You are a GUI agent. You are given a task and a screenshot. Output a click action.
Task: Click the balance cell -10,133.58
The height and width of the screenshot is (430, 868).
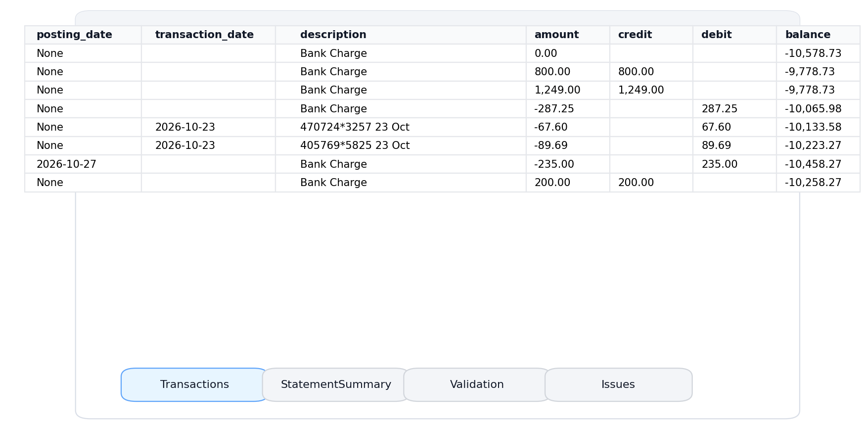click(x=818, y=127)
